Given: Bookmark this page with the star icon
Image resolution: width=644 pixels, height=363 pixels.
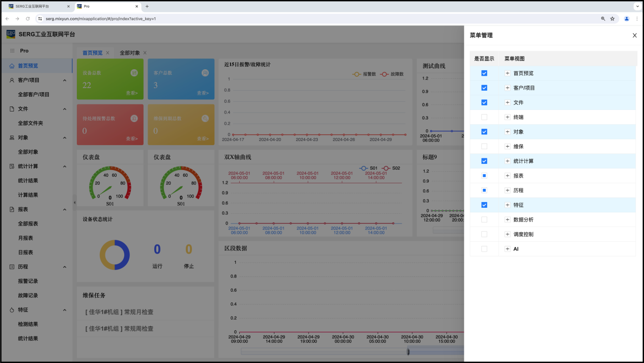Looking at the screenshot, I should coord(612,19).
